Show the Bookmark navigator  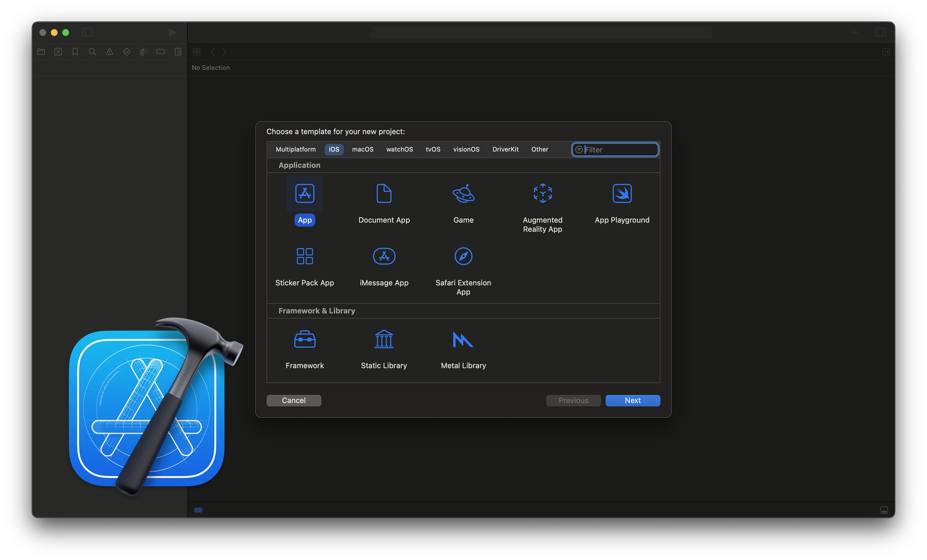(x=75, y=52)
